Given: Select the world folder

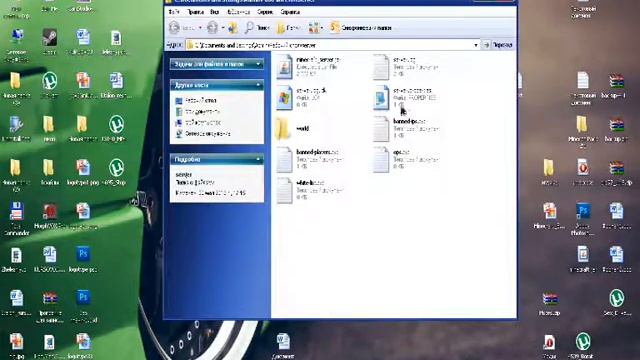Looking at the screenshot, I should 284,128.
